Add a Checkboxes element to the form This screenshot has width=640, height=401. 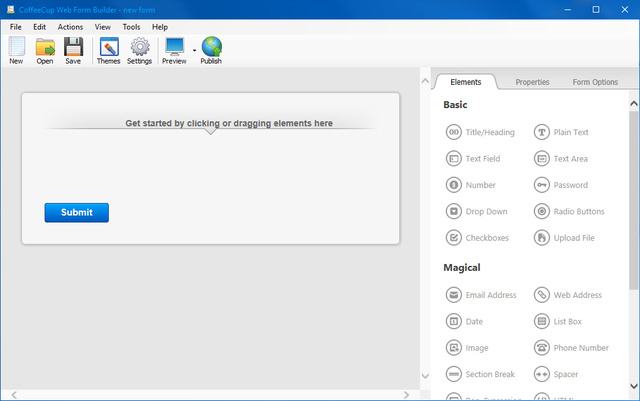click(x=479, y=238)
